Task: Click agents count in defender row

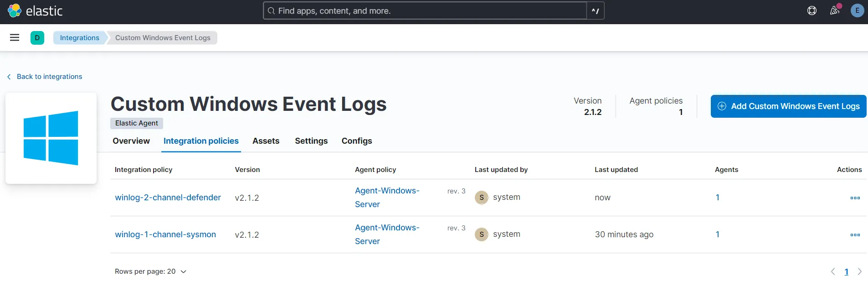Action: point(718,198)
